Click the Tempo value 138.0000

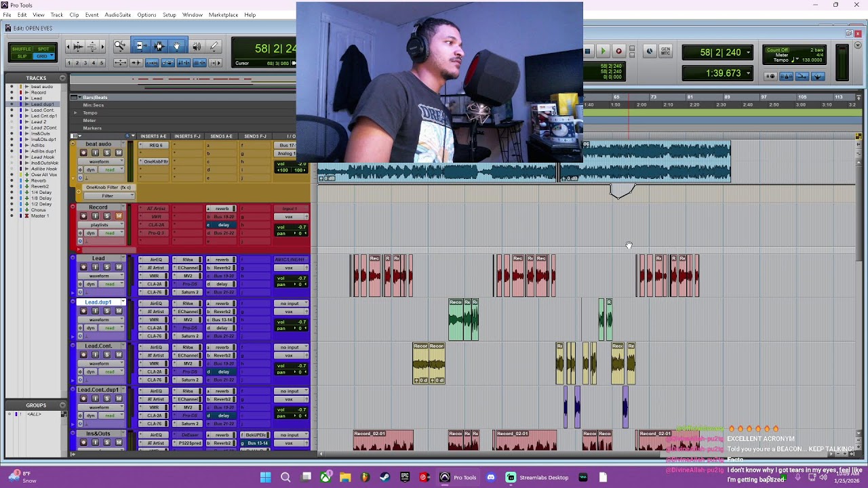point(813,60)
